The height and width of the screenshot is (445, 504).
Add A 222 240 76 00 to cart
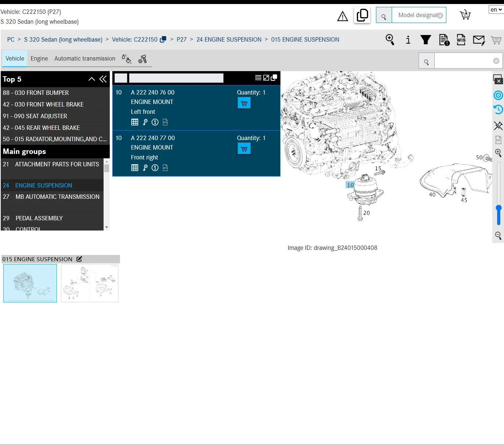[x=244, y=103]
